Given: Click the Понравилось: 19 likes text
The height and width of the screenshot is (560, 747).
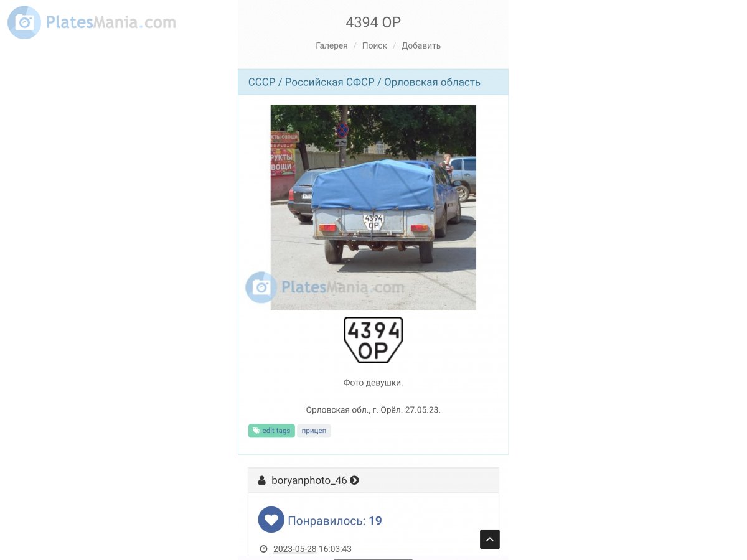Looking at the screenshot, I should pyautogui.click(x=335, y=521).
